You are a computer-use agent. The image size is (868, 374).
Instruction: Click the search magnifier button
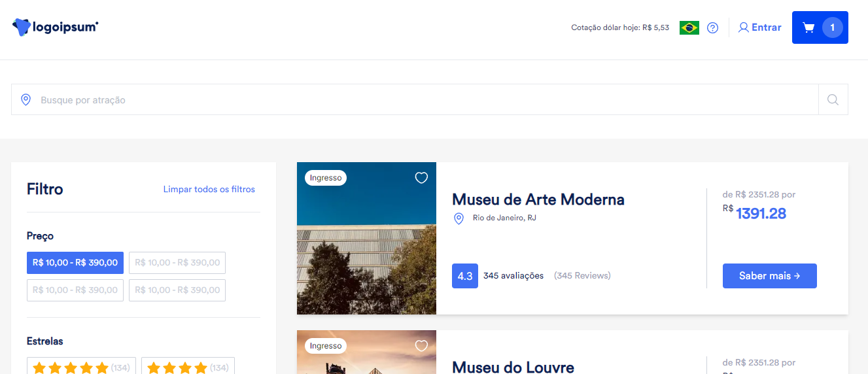pyautogui.click(x=833, y=99)
